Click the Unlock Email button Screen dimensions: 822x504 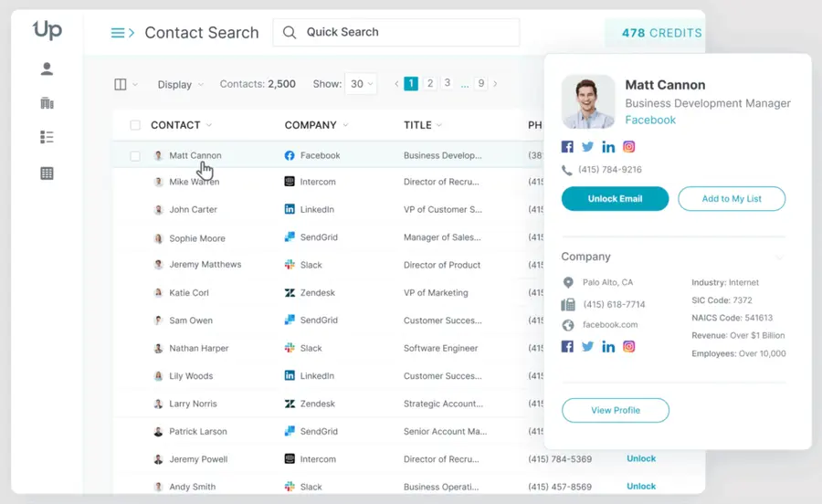coord(615,198)
